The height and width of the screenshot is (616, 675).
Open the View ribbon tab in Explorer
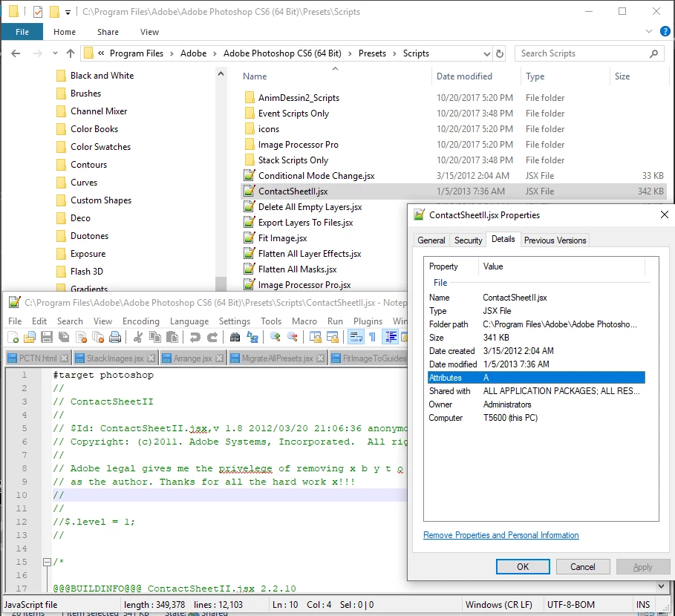coord(149,32)
